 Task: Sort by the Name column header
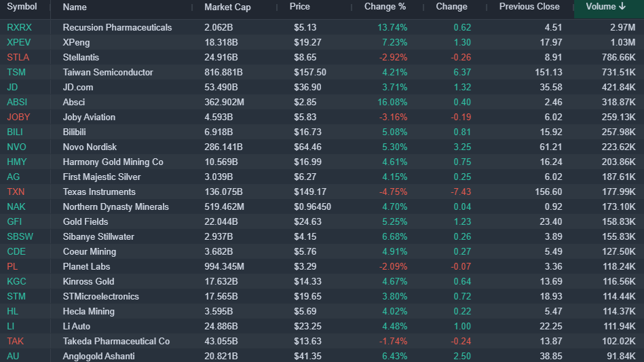(x=75, y=7)
